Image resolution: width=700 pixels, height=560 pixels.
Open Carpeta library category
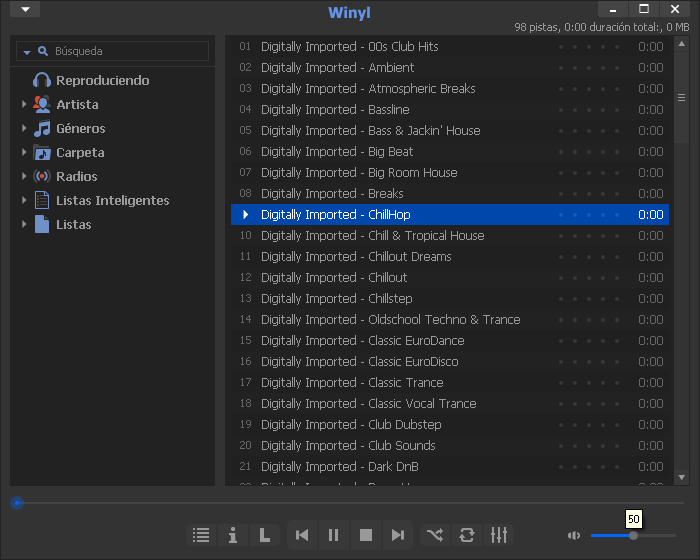tap(80, 153)
